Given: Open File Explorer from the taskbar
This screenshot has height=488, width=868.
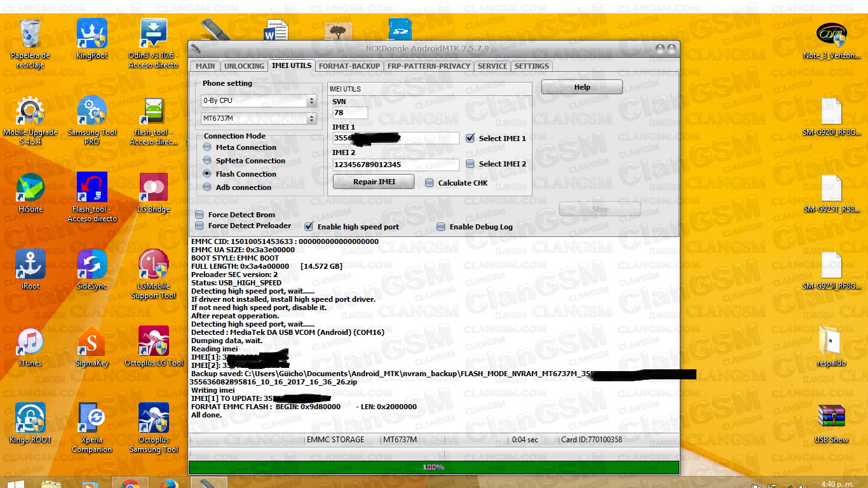Looking at the screenshot, I should coord(52,483).
